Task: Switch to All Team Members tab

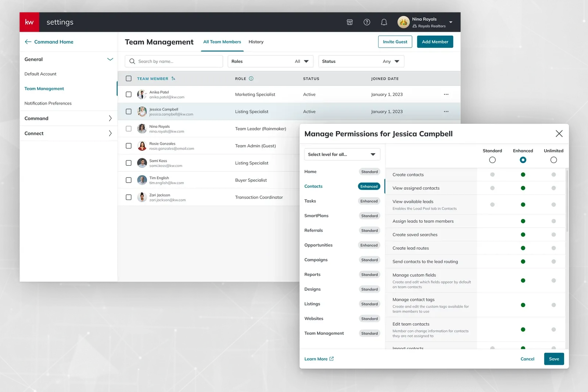Action: (222, 42)
